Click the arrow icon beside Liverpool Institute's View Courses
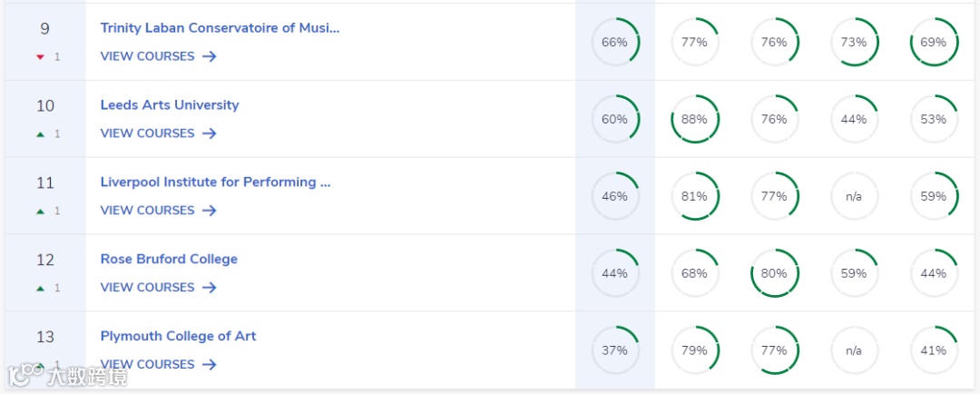This screenshot has height=394, width=980. point(210,211)
